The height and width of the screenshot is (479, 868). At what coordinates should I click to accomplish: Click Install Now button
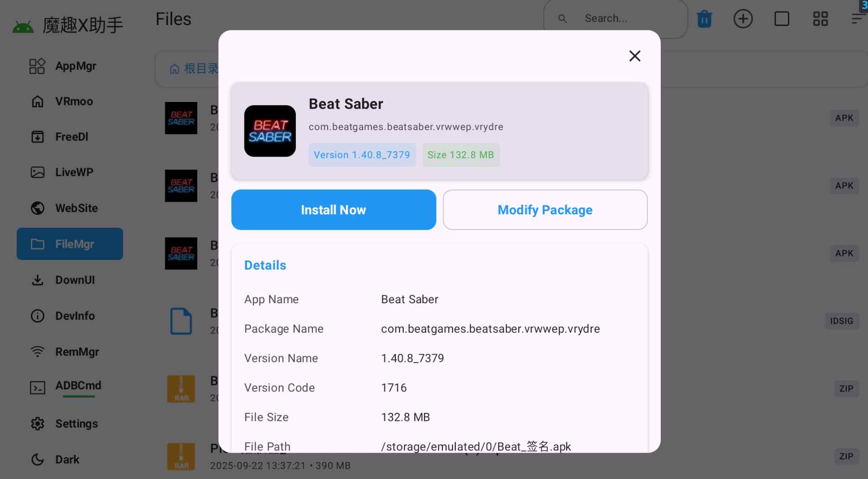tap(334, 210)
